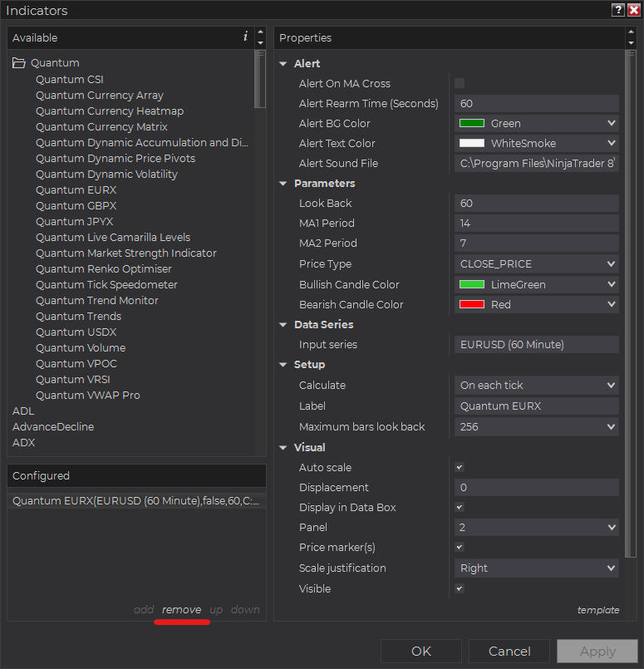Collapse the Parameters section
644x669 pixels.
(283, 184)
